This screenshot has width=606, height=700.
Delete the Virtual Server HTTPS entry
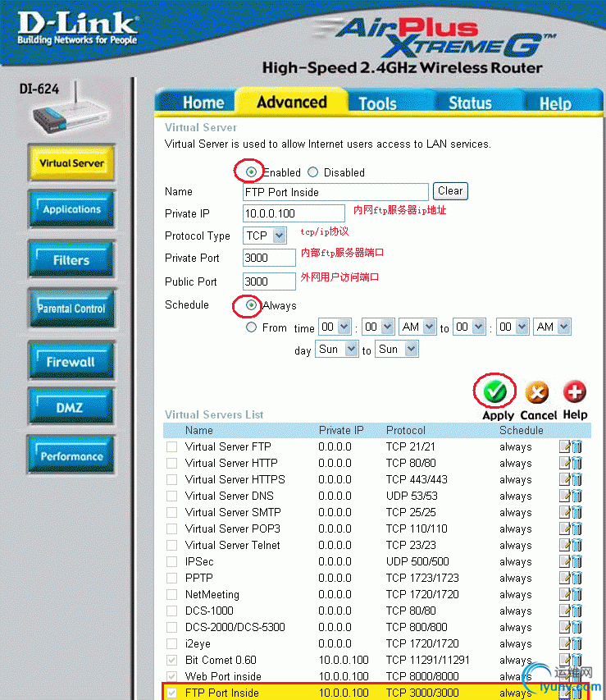577,479
